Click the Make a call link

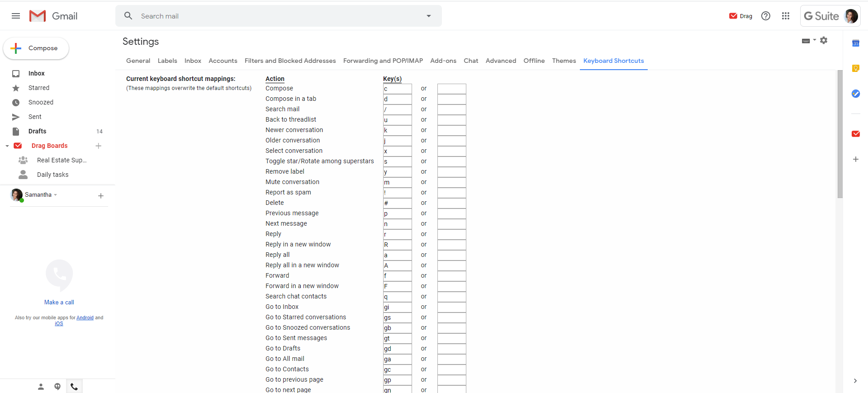59,303
